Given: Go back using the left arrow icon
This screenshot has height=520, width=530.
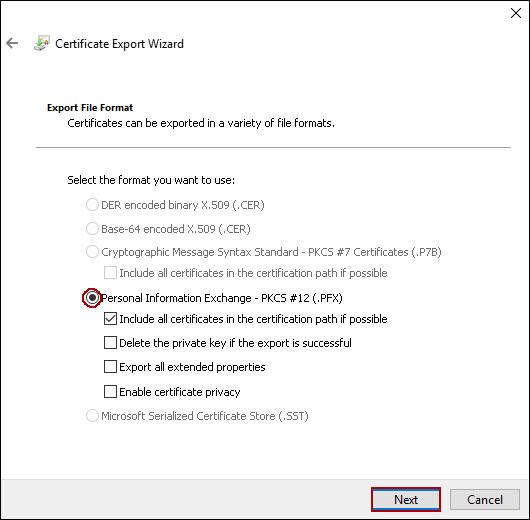Looking at the screenshot, I should click(x=12, y=43).
